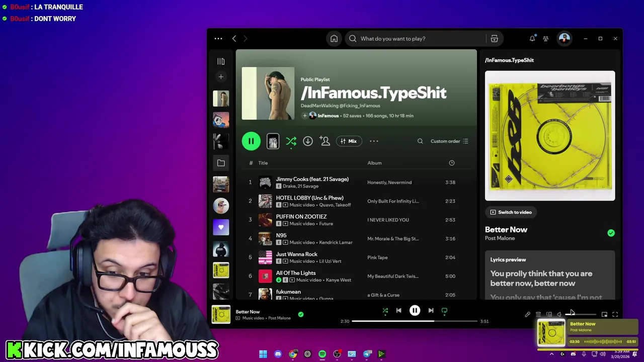Sort by Title column header
This screenshot has height=362, width=644.
coord(263,163)
